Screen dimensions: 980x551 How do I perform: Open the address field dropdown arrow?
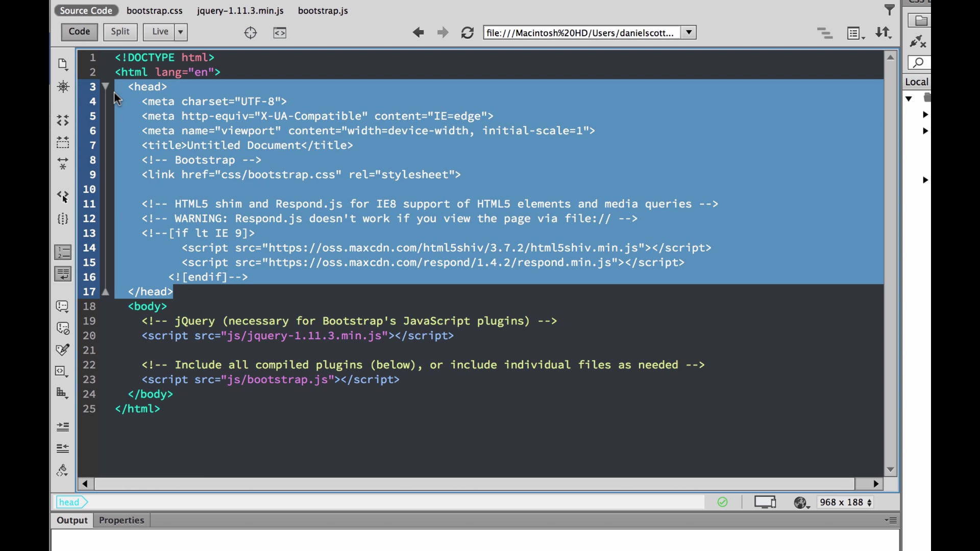[x=689, y=33]
